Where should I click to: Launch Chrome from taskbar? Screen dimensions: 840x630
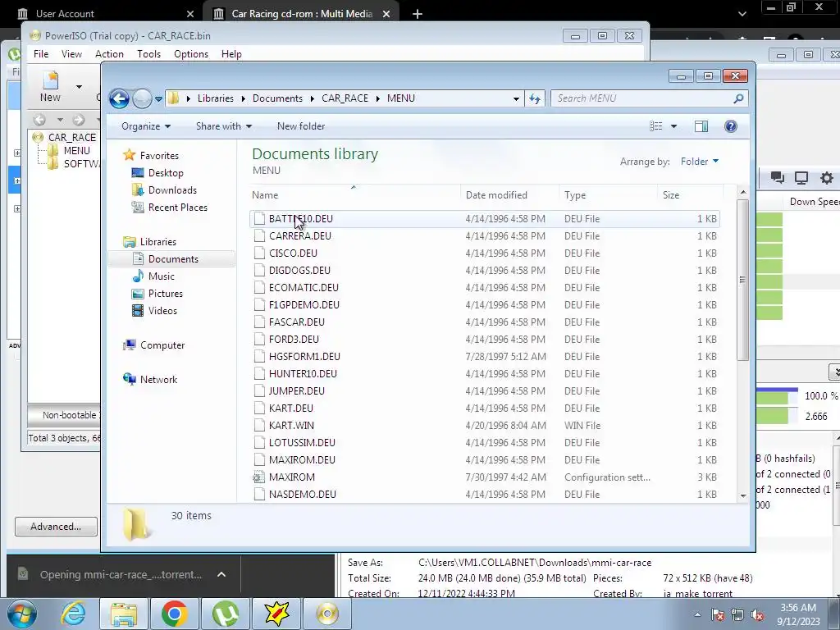[174, 614]
